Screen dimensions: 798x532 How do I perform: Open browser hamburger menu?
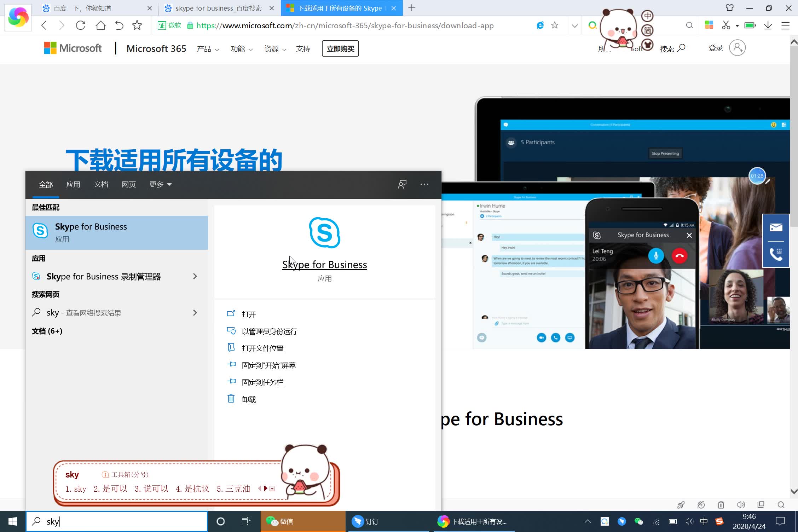785,26
